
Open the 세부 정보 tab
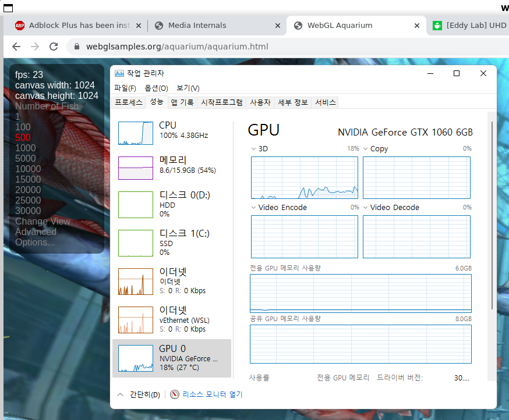click(x=293, y=102)
